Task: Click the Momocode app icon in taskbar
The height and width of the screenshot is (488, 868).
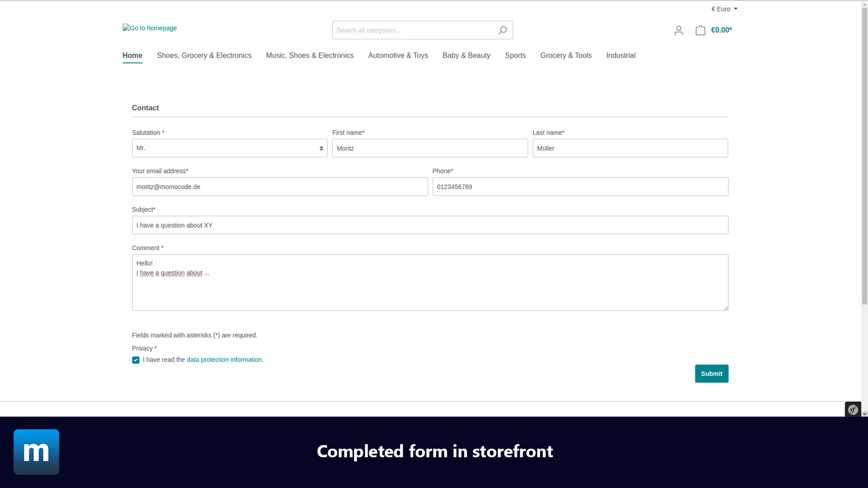Action: pos(36,452)
